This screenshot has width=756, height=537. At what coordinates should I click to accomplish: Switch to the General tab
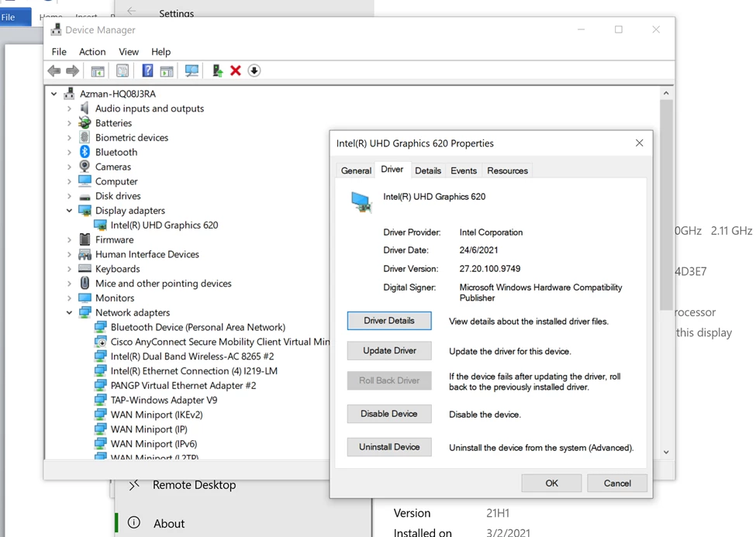tap(356, 170)
